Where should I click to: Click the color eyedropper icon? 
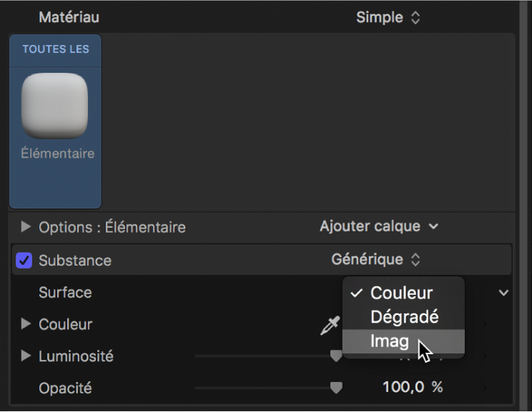(329, 326)
